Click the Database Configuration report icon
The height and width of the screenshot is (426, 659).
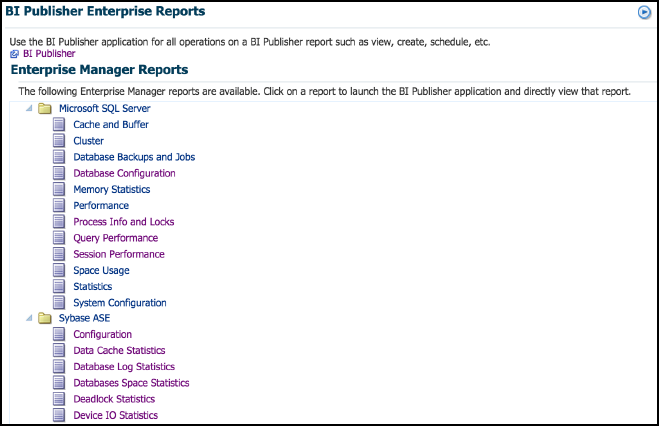[x=59, y=173]
